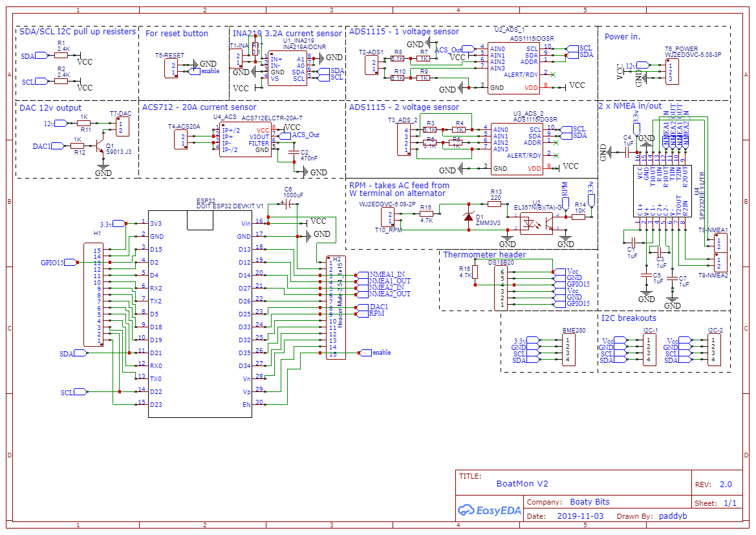
Task: Select the BME280 header symbol
Action: 569,350
